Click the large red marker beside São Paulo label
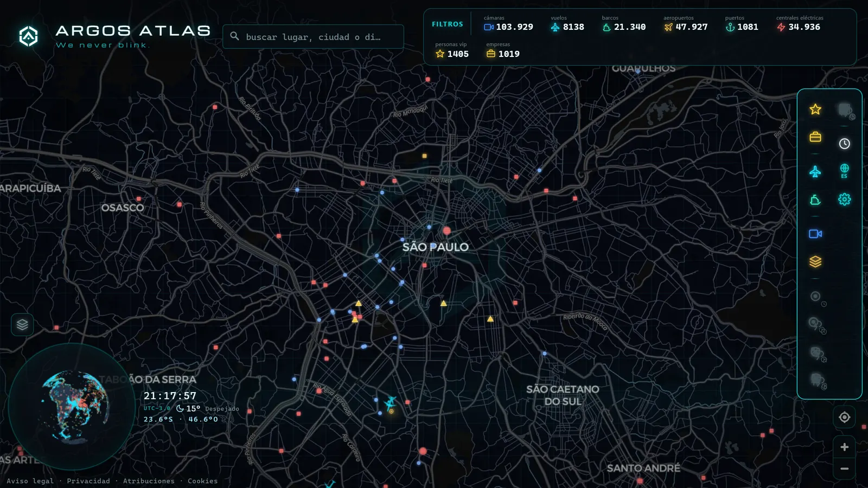 (x=446, y=231)
